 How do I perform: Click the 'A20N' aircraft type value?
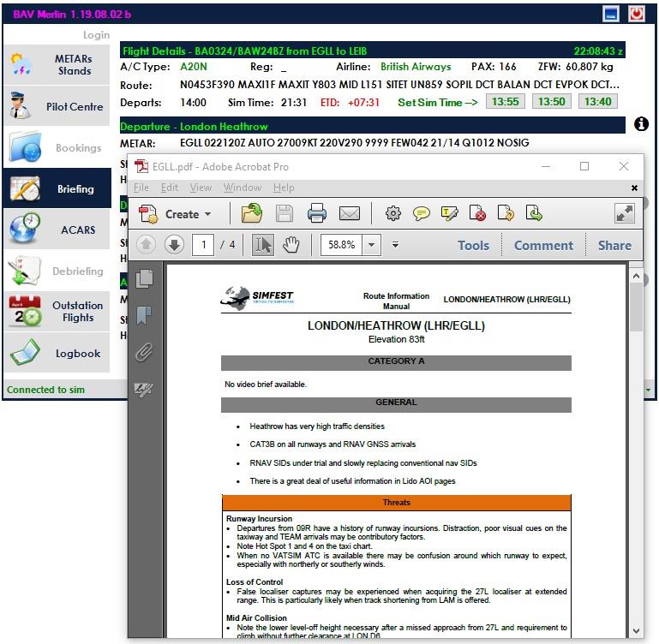(x=194, y=67)
